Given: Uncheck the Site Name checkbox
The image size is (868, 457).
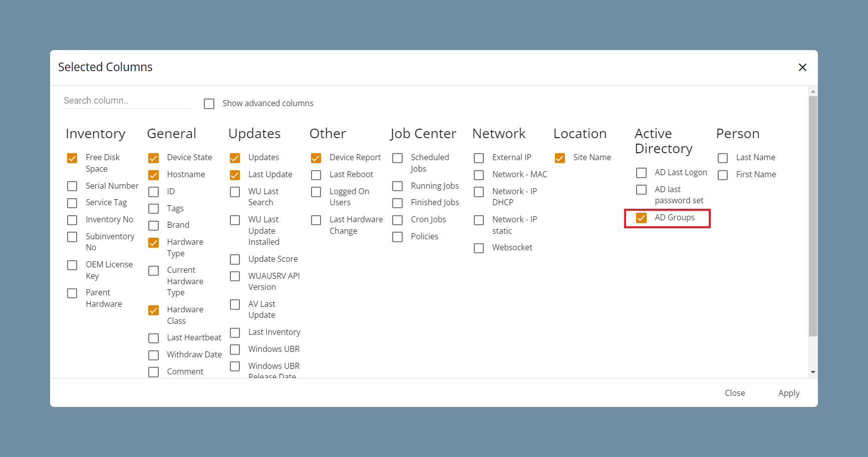Looking at the screenshot, I should click(560, 158).
